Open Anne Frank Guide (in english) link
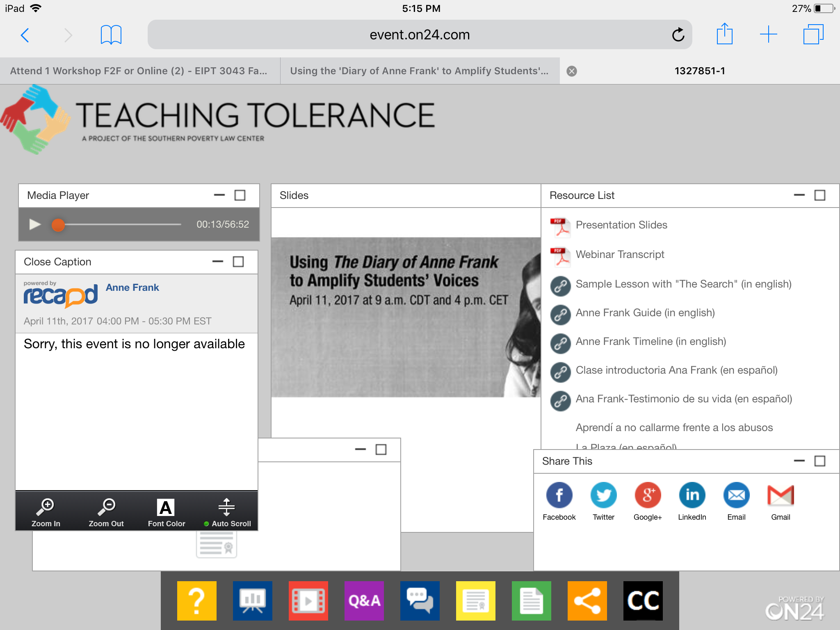 pos(645,313)
